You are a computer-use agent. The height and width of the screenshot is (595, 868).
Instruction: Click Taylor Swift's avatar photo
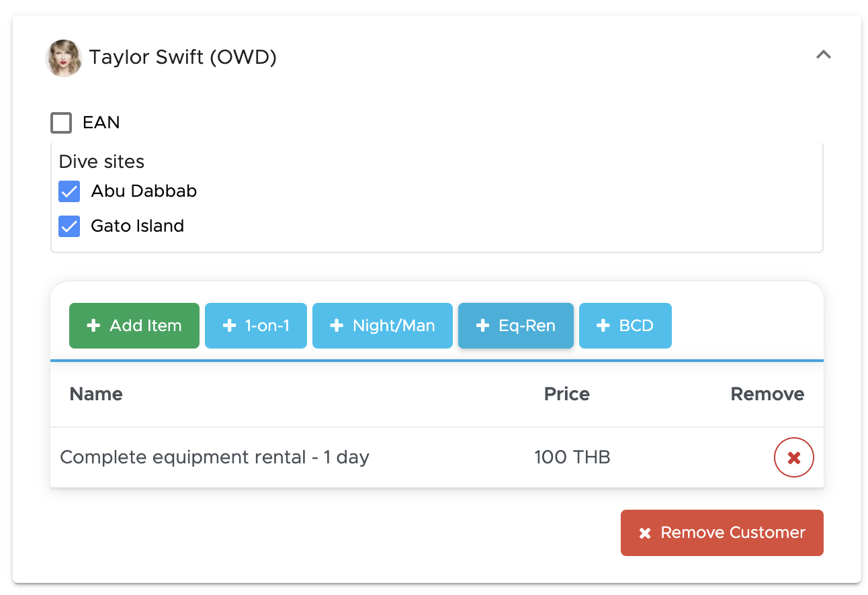click(64, 58)
